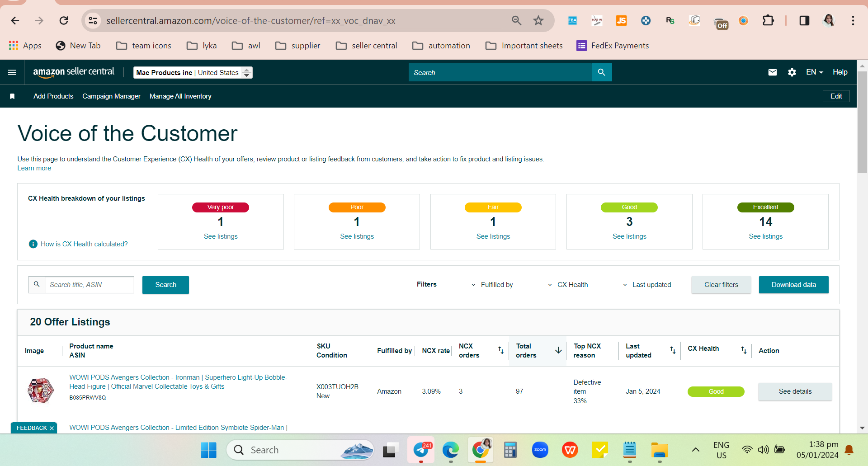Open the seller central bookmarks folder

pos(367,46)
